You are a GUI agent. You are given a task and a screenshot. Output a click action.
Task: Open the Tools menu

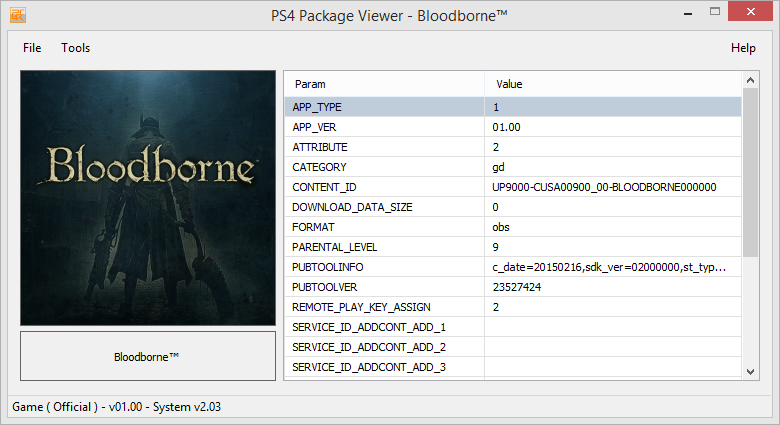point(75,48)
